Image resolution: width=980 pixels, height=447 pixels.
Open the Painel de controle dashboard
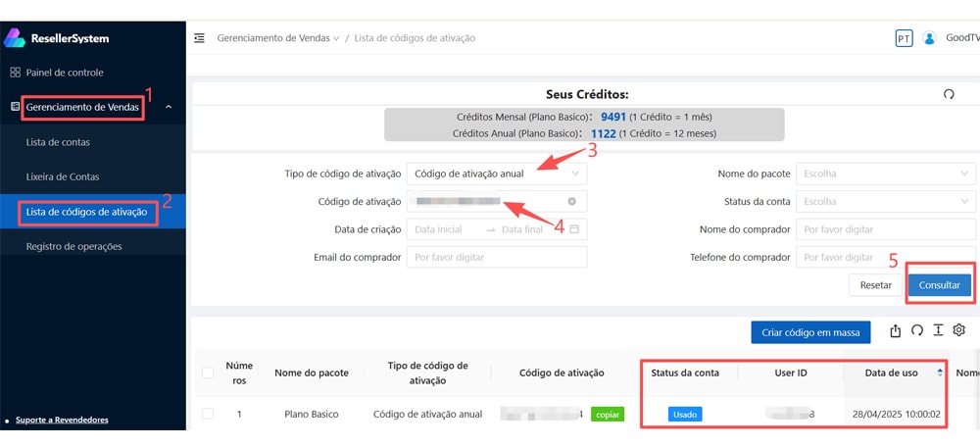[x=65, y=73]
